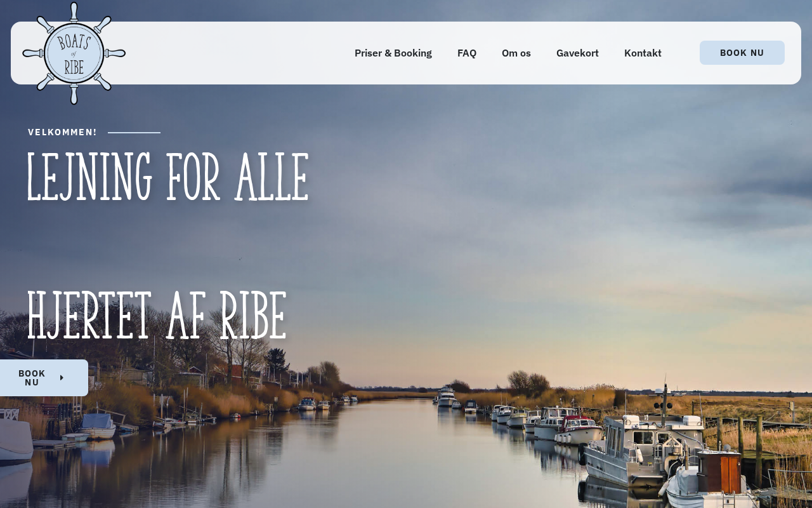Click the BOOK NU button below the headline
This screenshot has height=508, width=812.
coord(44,378)
